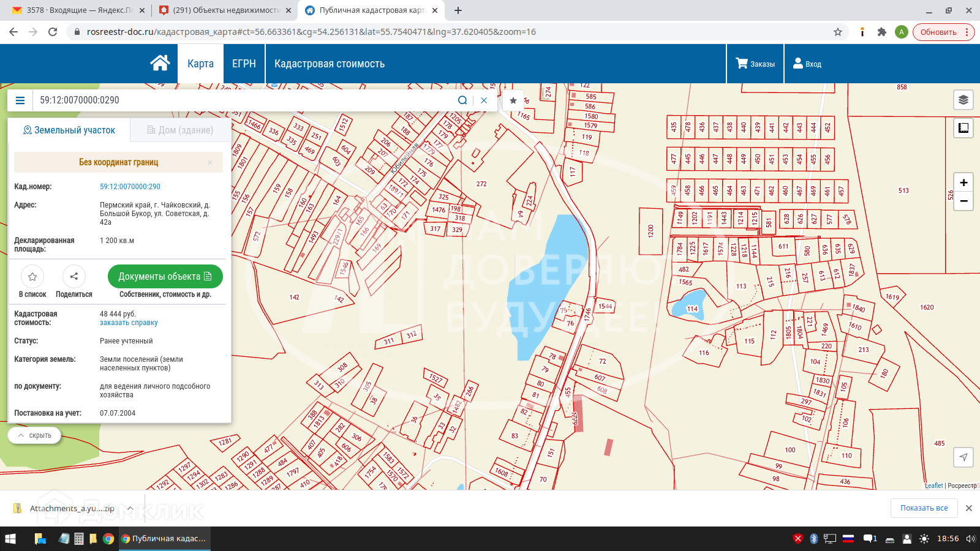Zoom in the map with the plus button

click(x=963, y=182)
